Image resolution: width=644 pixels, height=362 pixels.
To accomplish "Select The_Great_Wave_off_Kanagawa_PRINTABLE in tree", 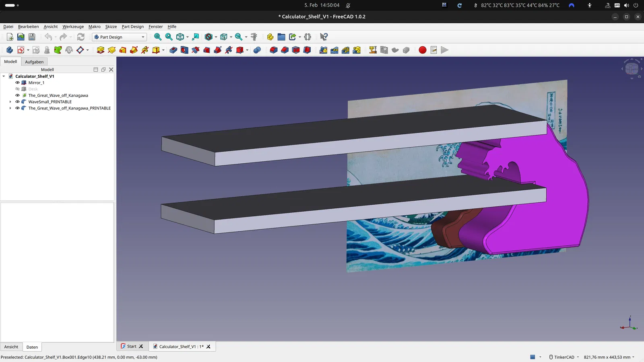I will coord(69,108).
